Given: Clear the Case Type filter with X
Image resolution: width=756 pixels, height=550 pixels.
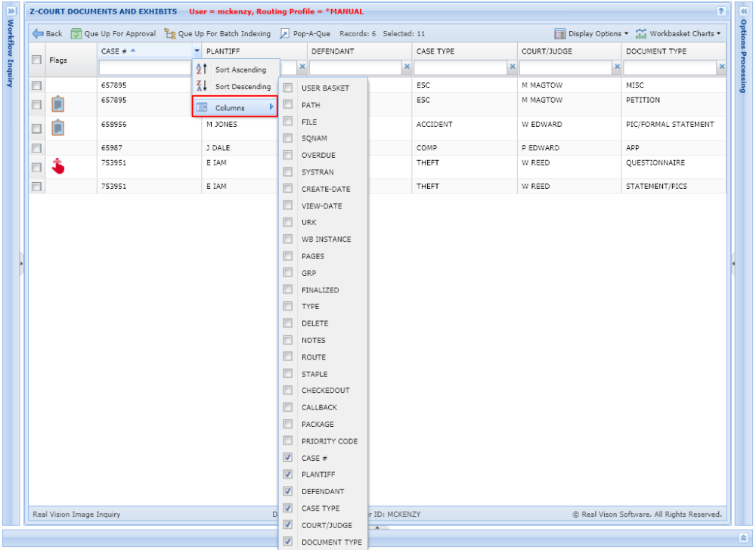Looking at the screenshot, I should pyautogui.click(x=513, y=67).
